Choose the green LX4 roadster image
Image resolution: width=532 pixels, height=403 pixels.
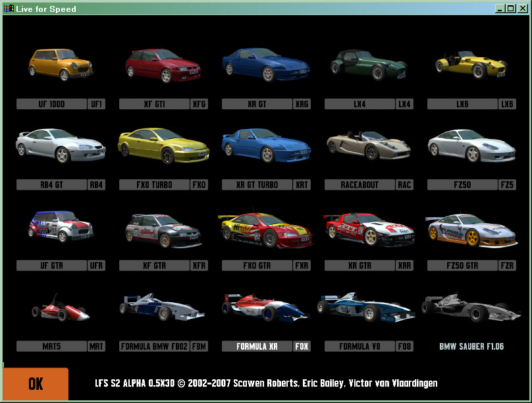click(369, 65)
